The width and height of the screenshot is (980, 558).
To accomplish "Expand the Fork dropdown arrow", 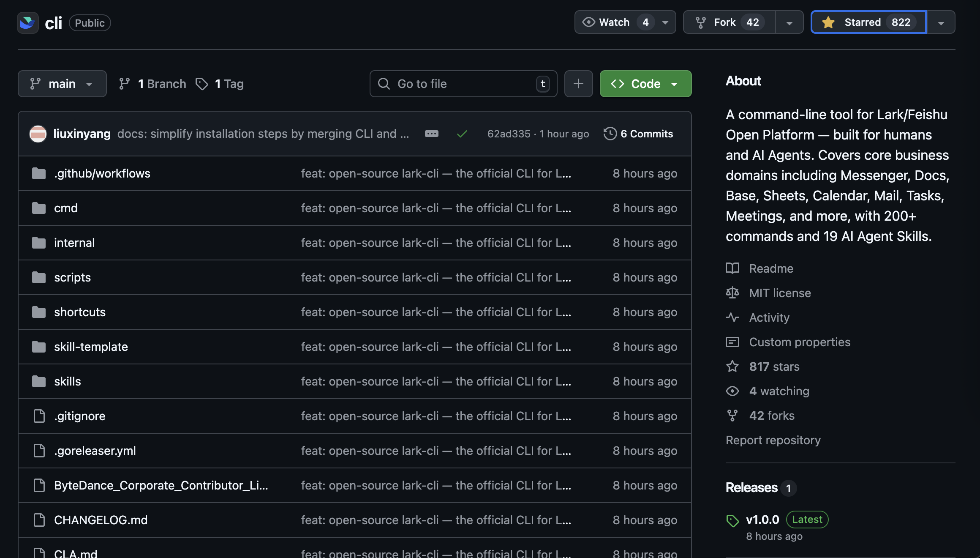I will click(789, 22).
